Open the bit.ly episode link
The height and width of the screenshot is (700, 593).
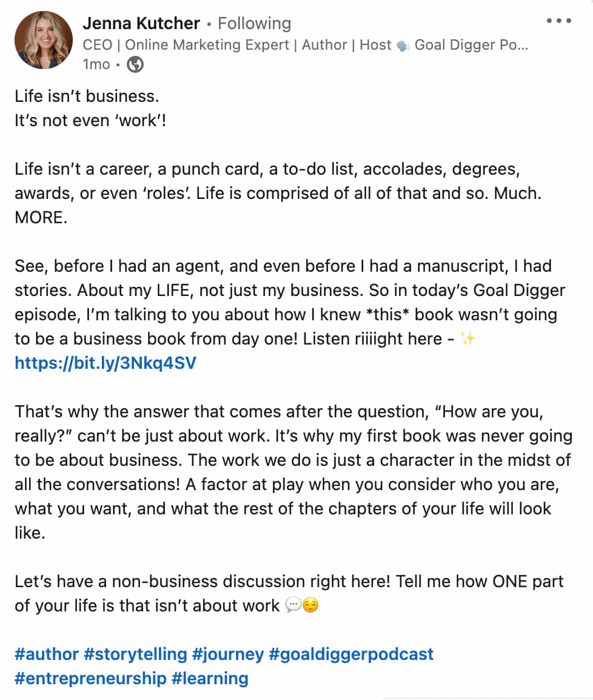[106, 363]
